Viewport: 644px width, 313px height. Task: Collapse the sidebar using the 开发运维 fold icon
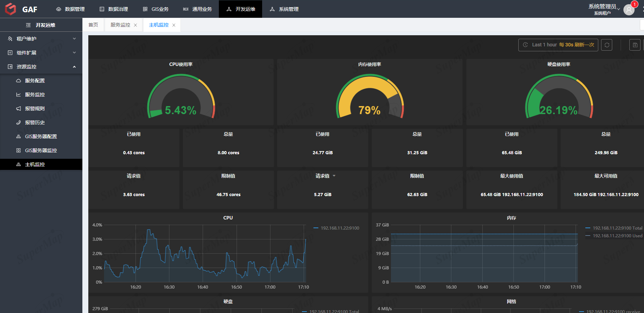click(28, 25)
